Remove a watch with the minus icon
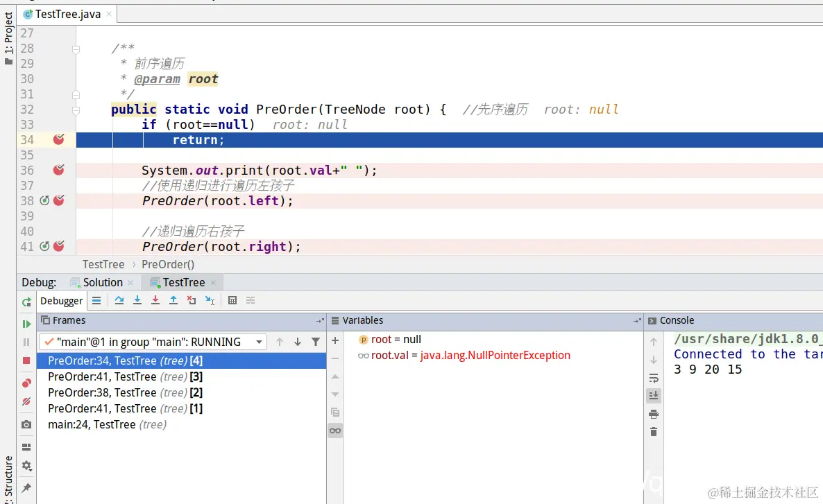This screenshot has width=823, height=504. pos(335,358)
